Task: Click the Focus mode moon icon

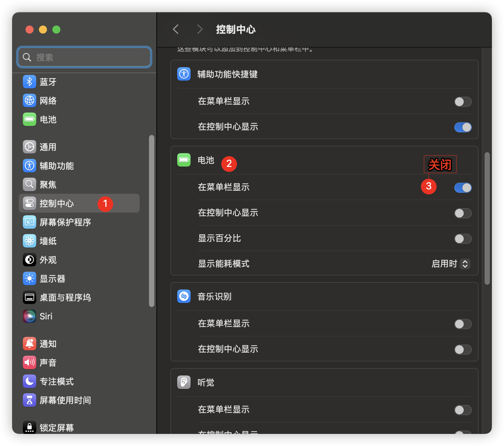Action: pyautogui.click(x=30, y=381)
